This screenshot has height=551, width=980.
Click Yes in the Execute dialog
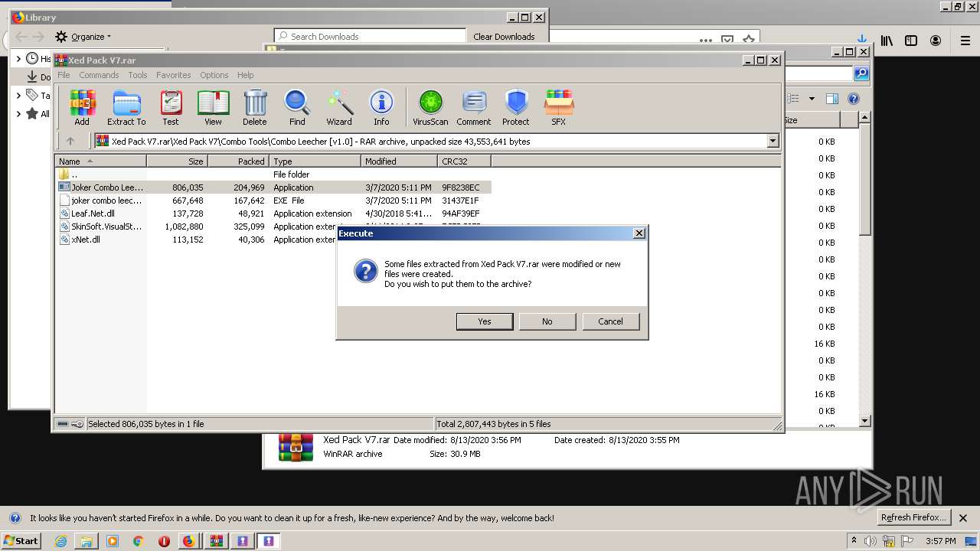click(x=485, y=321)
